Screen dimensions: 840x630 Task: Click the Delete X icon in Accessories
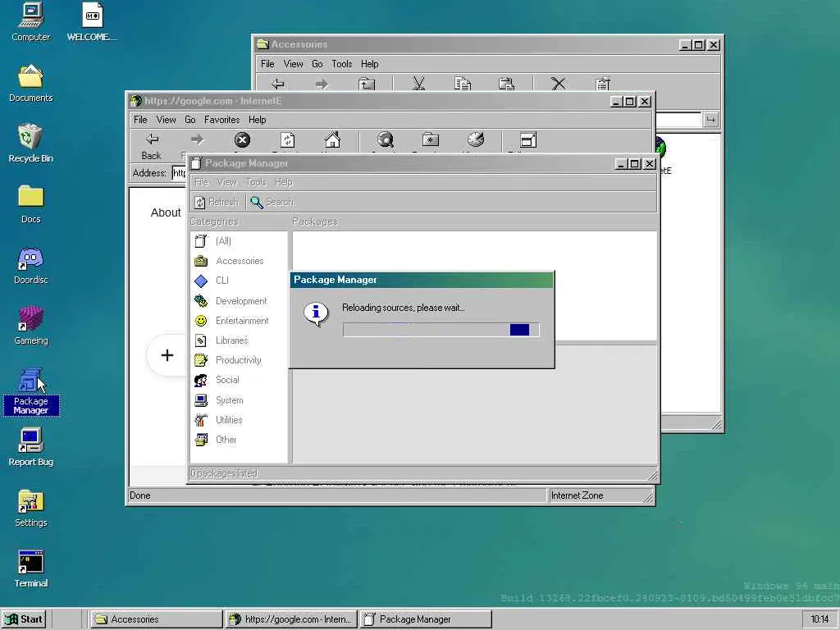click(558, 83)
